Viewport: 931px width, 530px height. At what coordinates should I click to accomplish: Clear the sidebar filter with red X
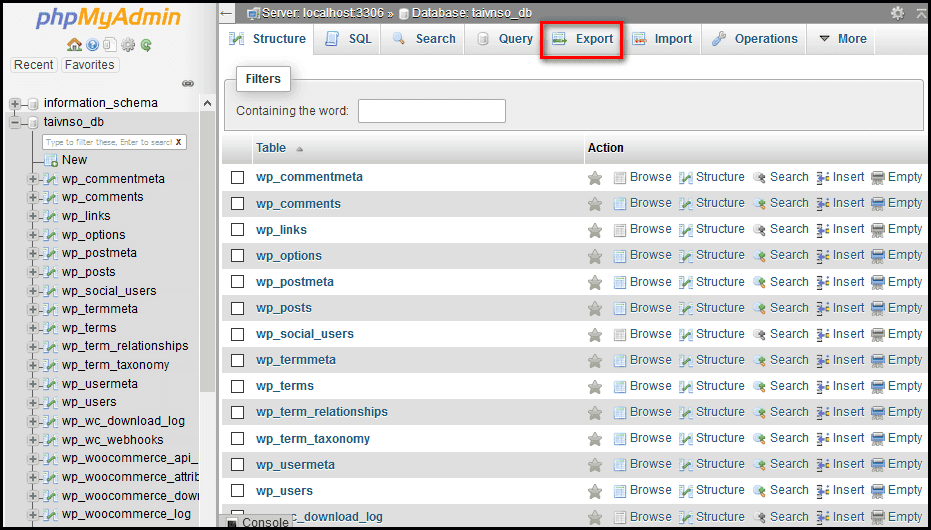pyautogui.click(x=178, y=142)
